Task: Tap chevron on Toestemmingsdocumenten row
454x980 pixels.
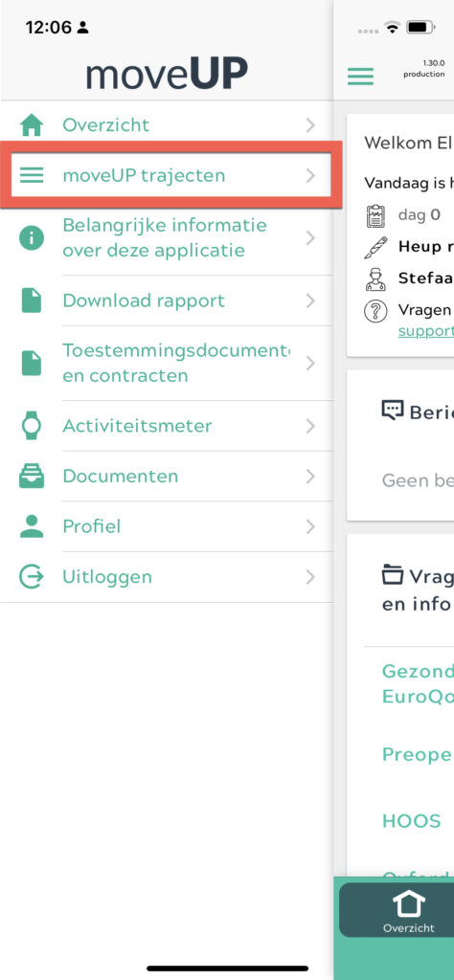Action: point(310,363)
